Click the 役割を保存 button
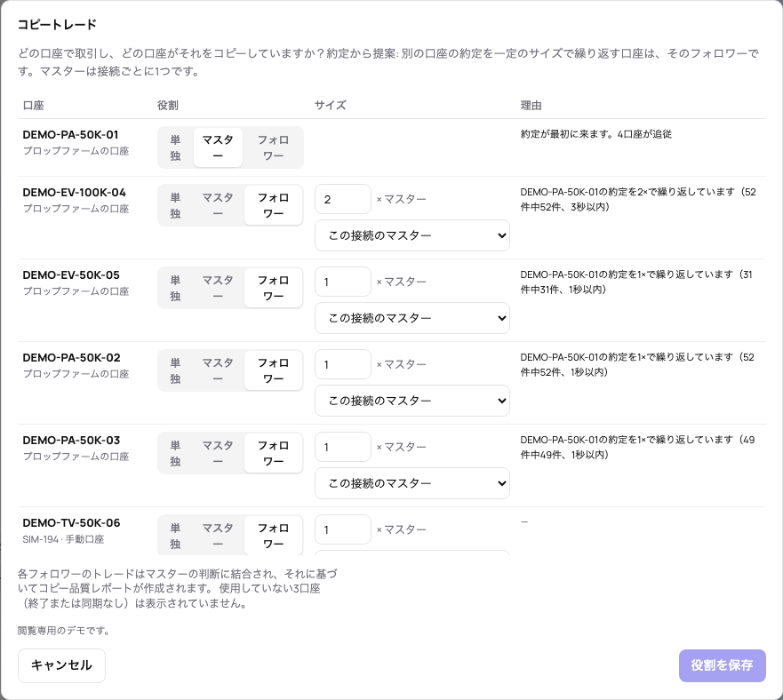The image size is (783, 700). 722,665
